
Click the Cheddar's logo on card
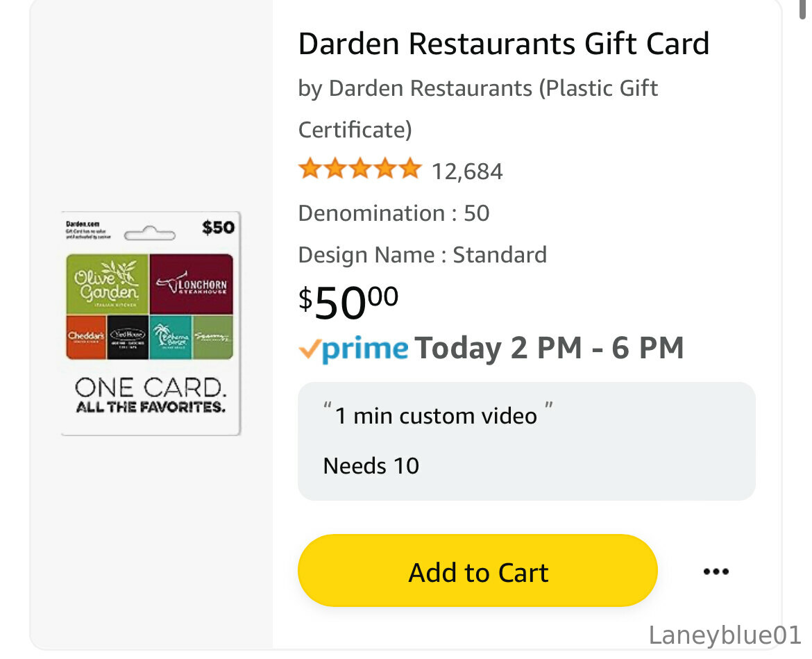click(86, 337)
